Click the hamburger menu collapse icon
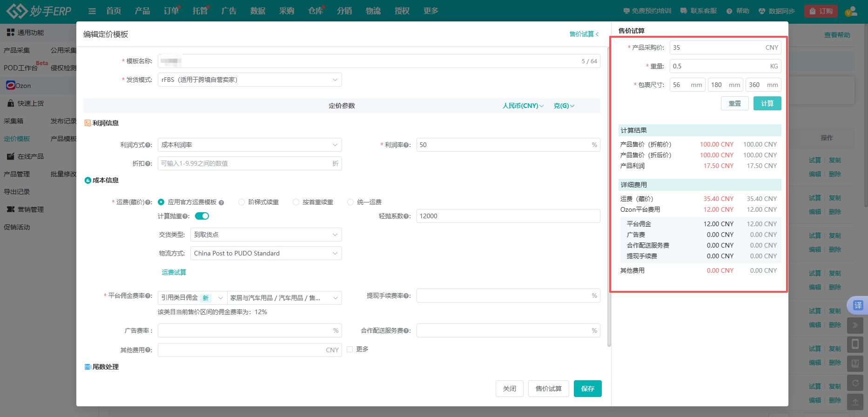 [x=92, y=11]
